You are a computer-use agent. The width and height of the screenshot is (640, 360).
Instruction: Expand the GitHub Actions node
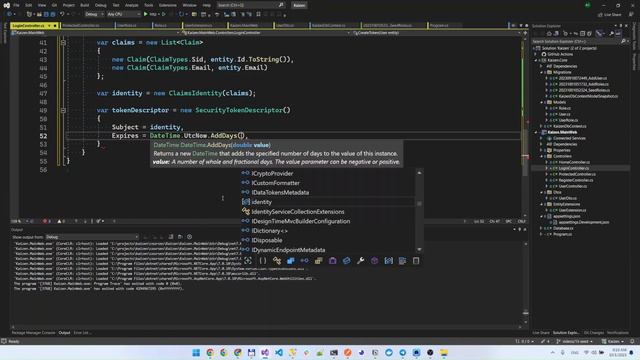(536, 54)
